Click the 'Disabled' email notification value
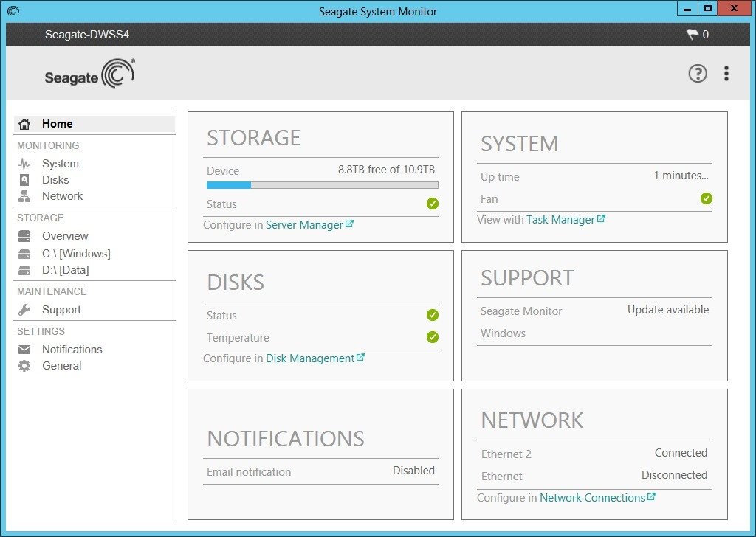Viewport: 756px width, 537px height. (x=413, y=471)
